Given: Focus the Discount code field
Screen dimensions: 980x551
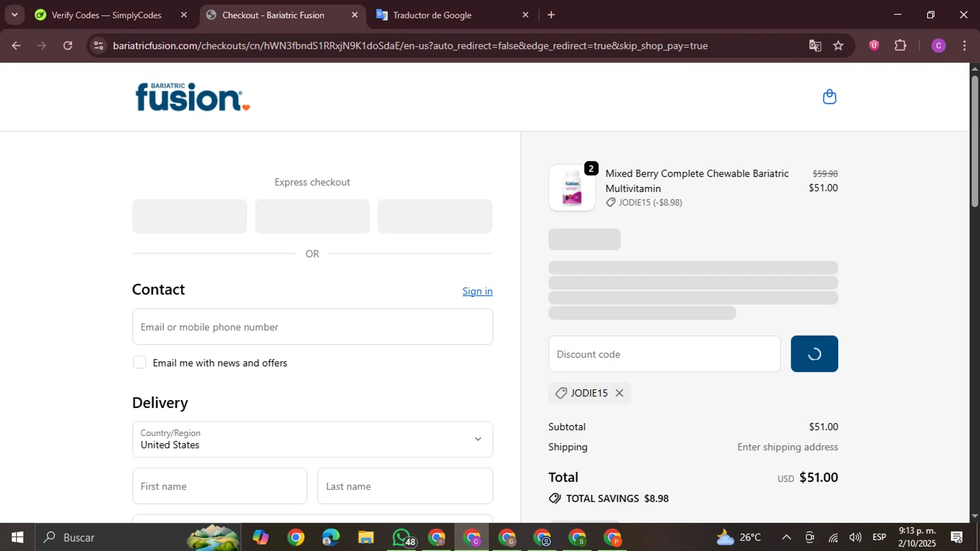Looking at the screenshot, I should point(664,354).
